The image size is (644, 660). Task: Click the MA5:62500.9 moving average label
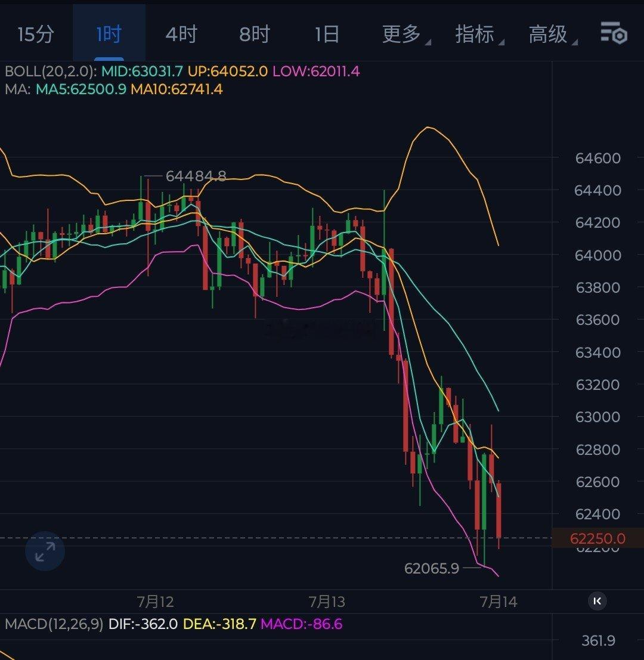click(x=81, y=89)
